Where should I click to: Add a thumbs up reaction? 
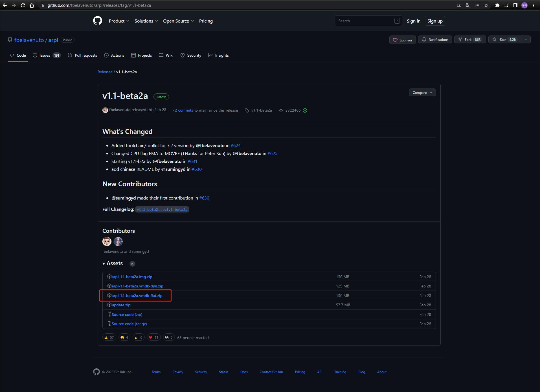[x=109, y=338]
